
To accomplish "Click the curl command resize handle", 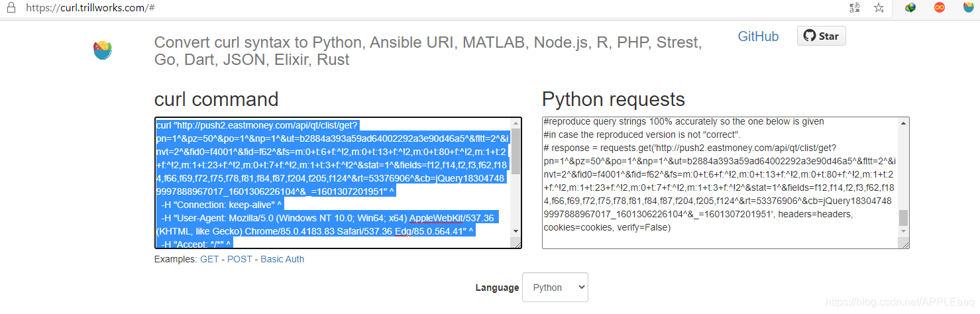I will tap(517, 243).
